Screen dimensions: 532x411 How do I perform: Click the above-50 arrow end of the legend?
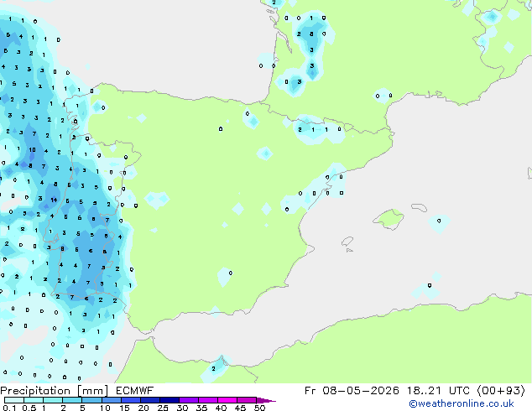266,400
